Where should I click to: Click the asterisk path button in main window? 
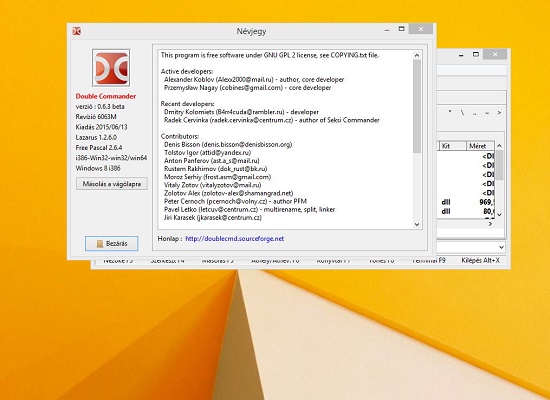(x=450, y=113)
